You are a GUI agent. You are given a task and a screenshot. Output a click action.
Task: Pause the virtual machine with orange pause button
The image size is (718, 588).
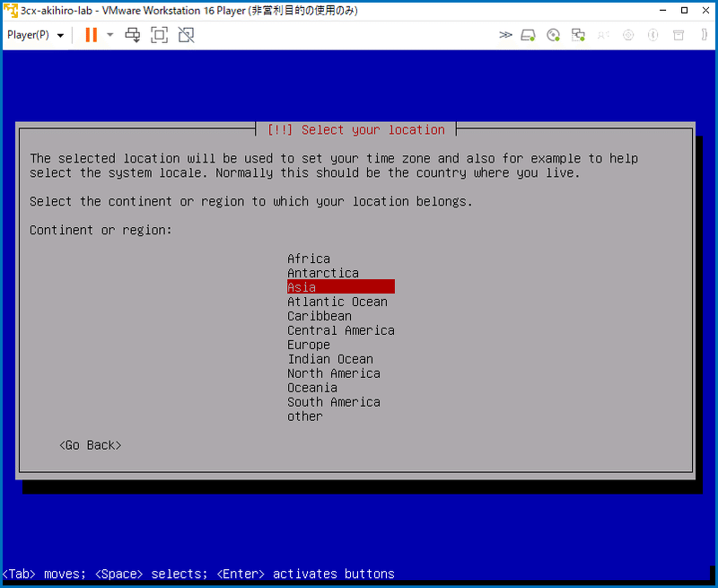coord(92,35)
